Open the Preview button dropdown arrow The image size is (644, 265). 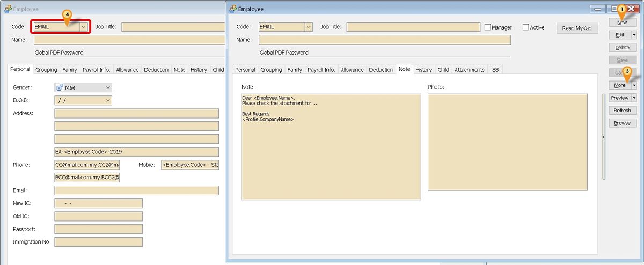coord(634,98)
